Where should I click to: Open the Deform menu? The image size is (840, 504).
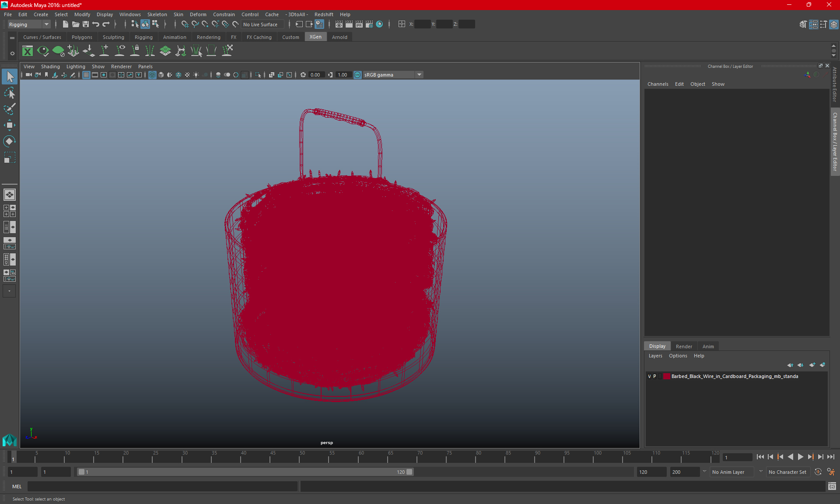[x=198, y=14]
